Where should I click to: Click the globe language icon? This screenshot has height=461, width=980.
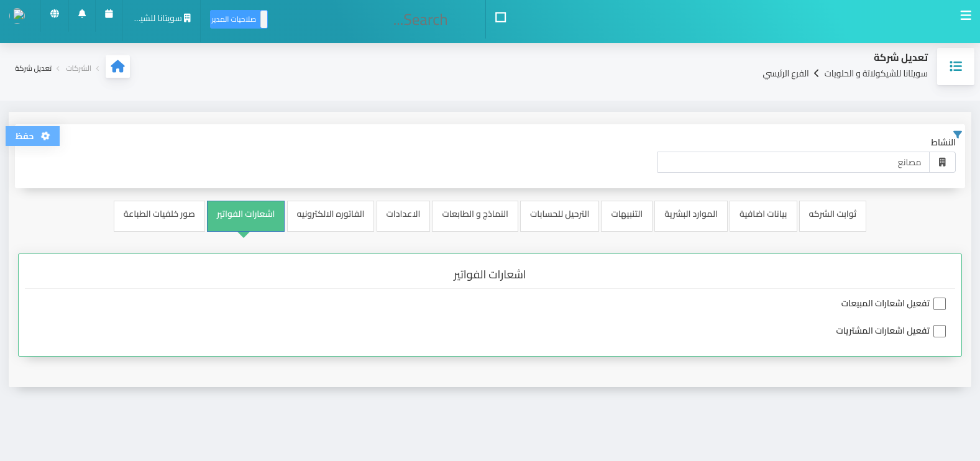pos(55,14)
